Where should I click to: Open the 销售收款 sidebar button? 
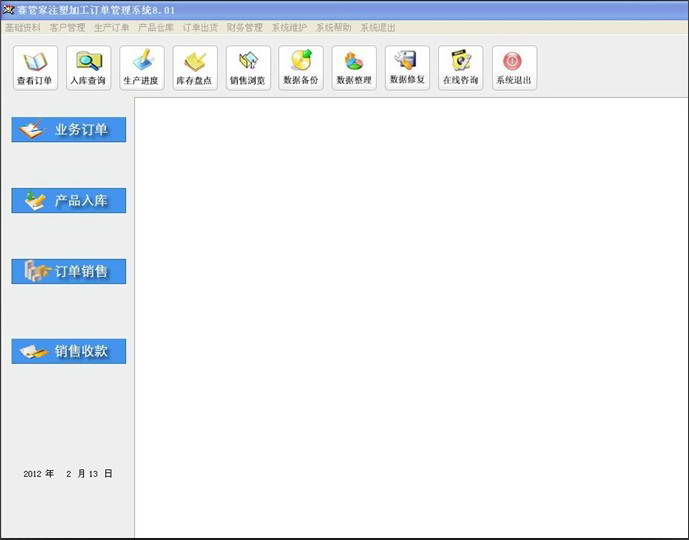coord(69,351)
